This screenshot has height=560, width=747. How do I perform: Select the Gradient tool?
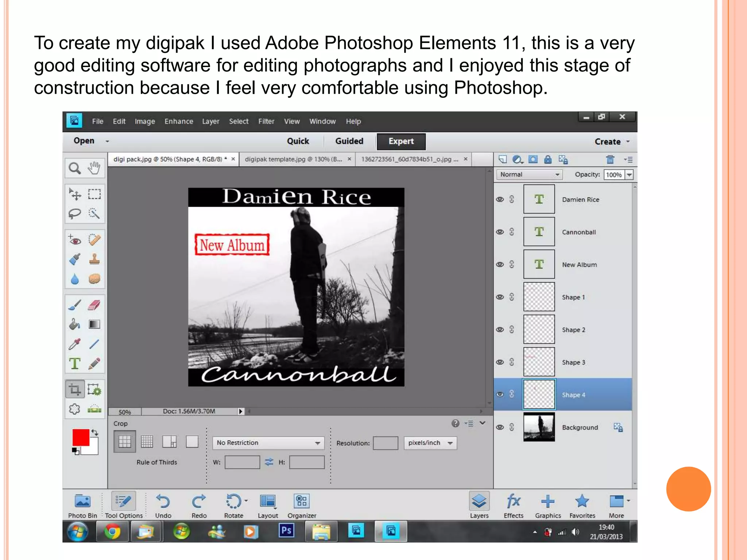[x=94, y=324]
